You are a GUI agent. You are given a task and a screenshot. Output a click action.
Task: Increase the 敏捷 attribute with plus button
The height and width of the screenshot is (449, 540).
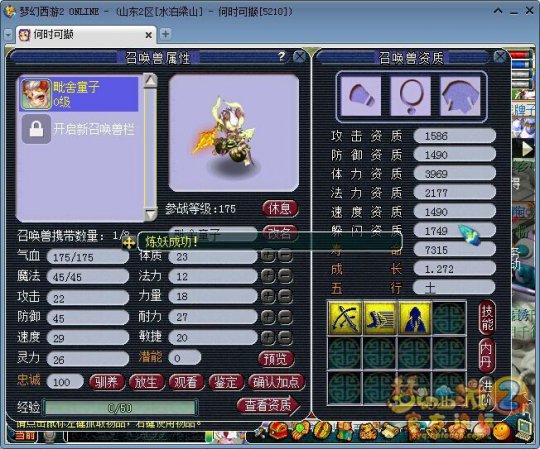coord(268,337)
